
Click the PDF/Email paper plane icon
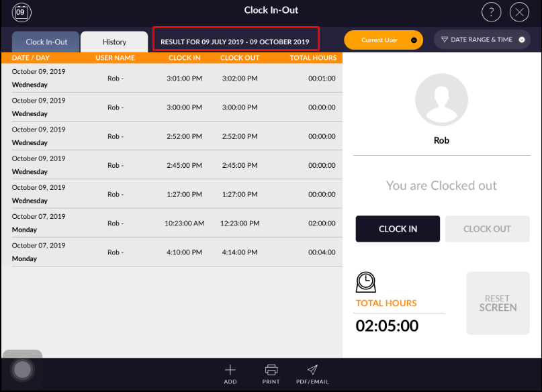pyautogui.click(x=312, y=370)
